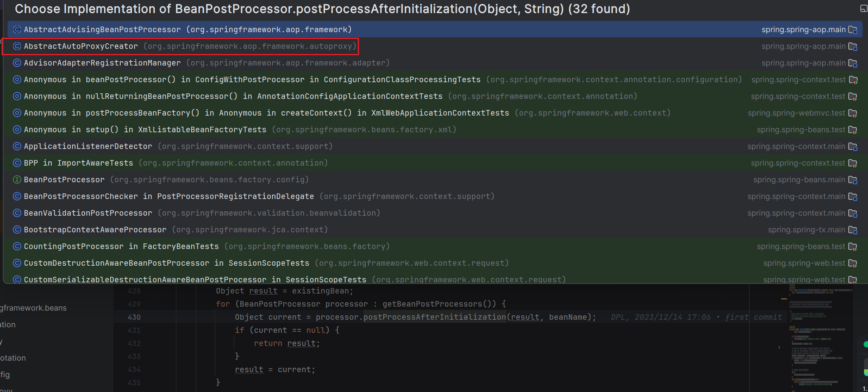
Task: Select Anonymous in nullReturningBeanPostProcessor() row
Action: coord(435,96)
